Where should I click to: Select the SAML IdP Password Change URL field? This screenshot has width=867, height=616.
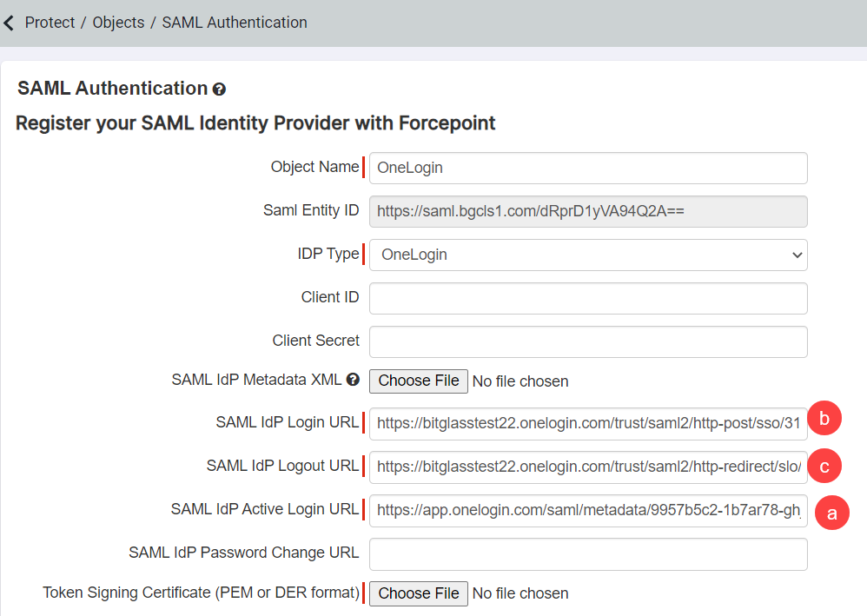[x=588, y=553]
